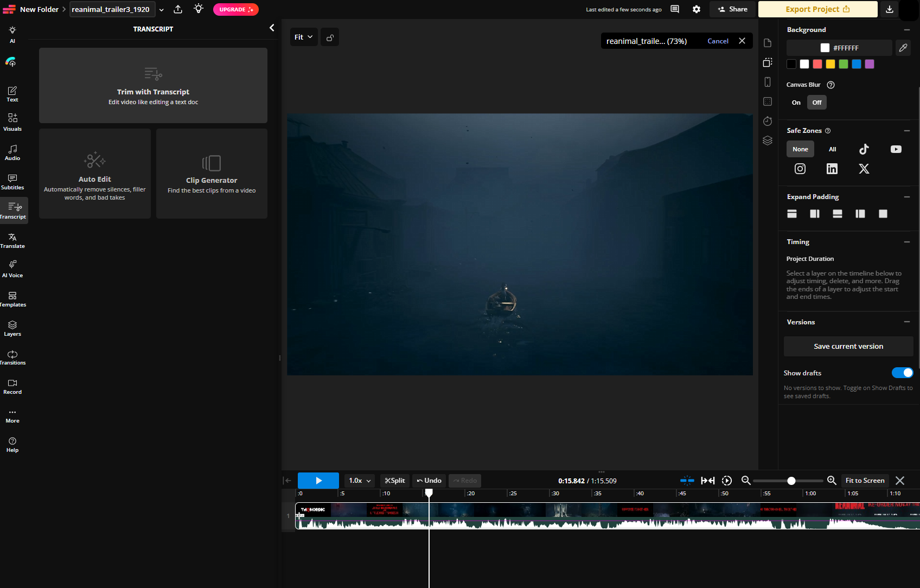920x588 pixels.
Task: Open the Record panel
Action: [12, 387]
